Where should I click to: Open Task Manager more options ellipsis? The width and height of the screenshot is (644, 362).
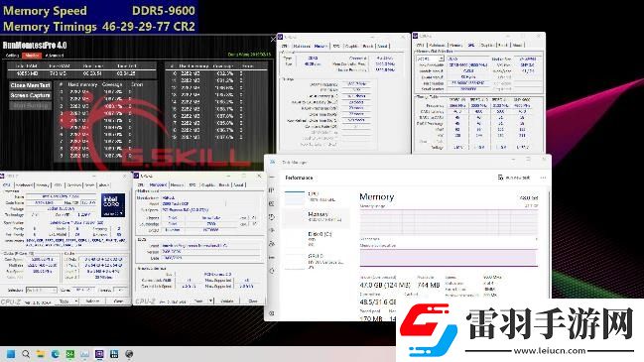tap(543, 178)
